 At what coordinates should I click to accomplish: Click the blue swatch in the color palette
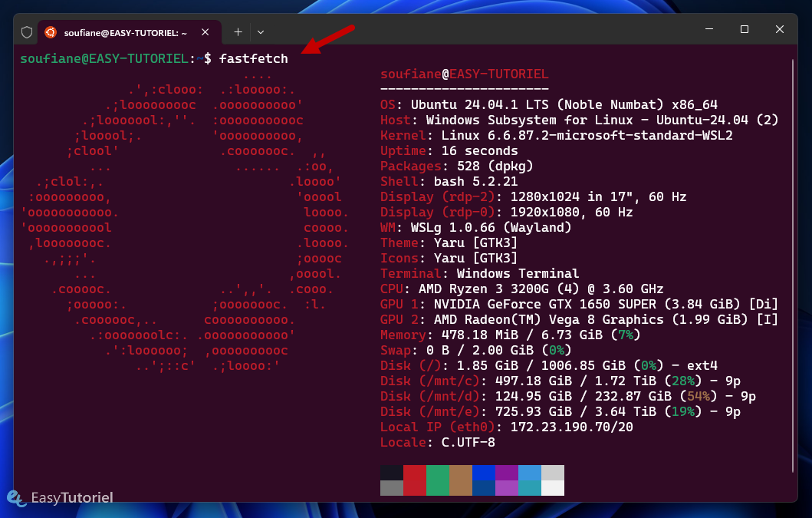484,480
